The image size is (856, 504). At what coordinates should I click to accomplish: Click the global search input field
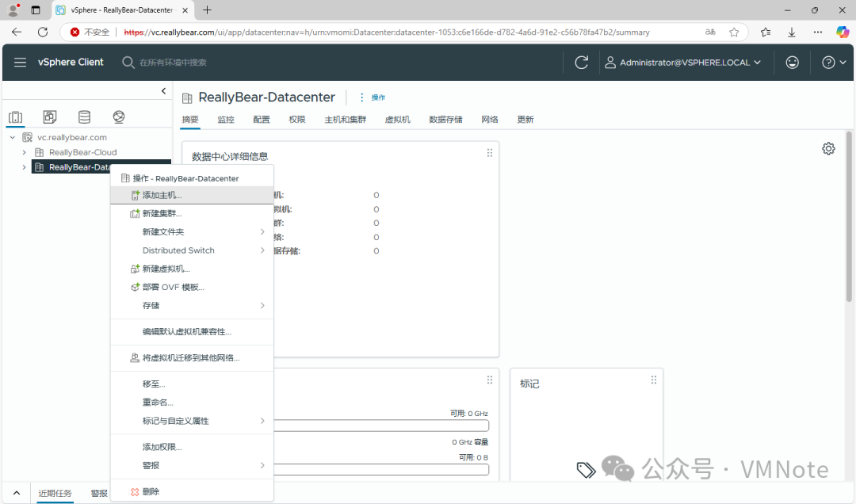click(x=174, y=63)
